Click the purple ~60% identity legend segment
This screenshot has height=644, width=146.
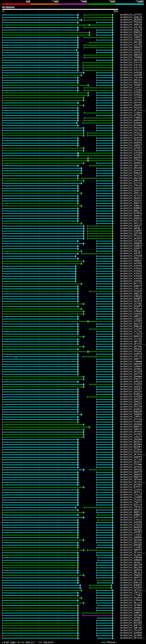pos(73,4)
